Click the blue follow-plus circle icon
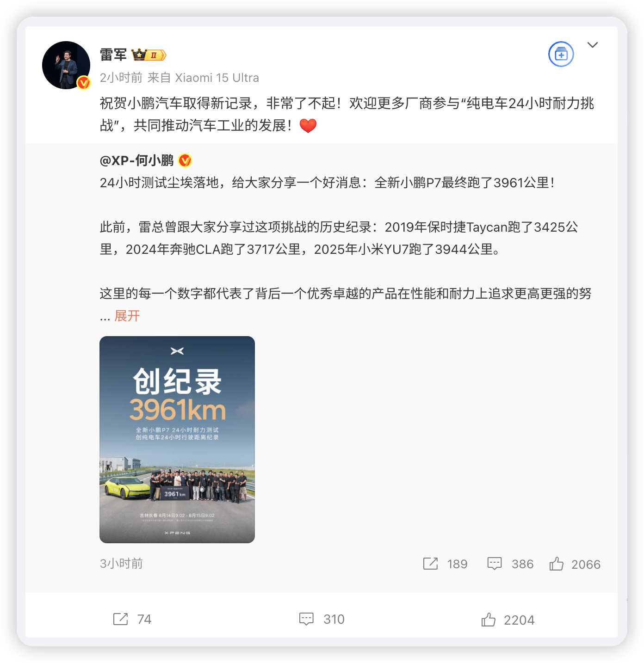The height and width of the screenshot is (663, 644). [x=561, y=54]
